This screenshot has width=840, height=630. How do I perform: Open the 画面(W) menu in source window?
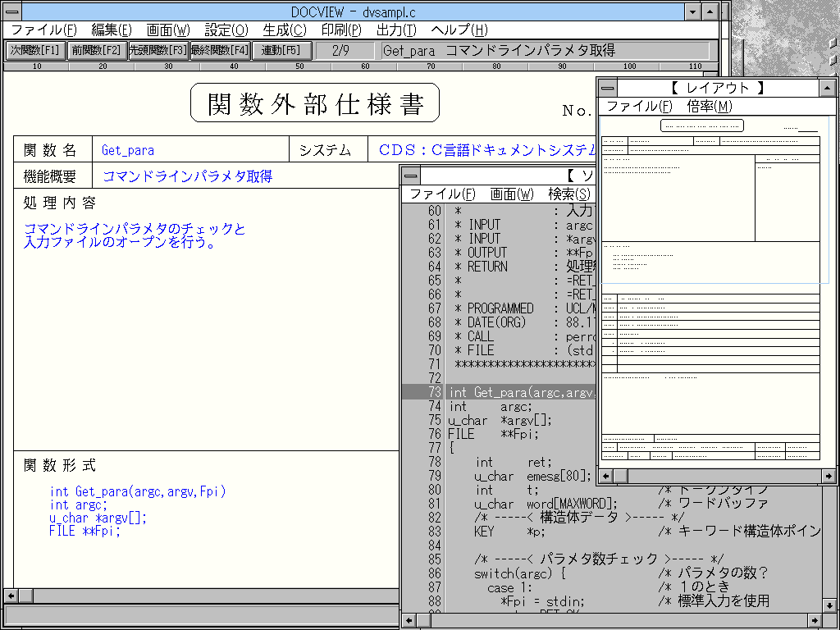(512, 194)
